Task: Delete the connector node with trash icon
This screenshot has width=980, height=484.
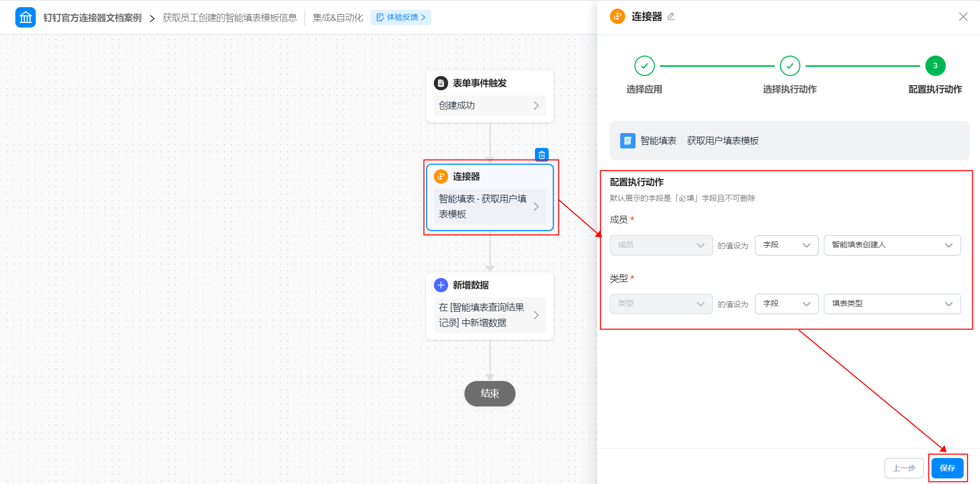Action: click(x=542, y=155)
